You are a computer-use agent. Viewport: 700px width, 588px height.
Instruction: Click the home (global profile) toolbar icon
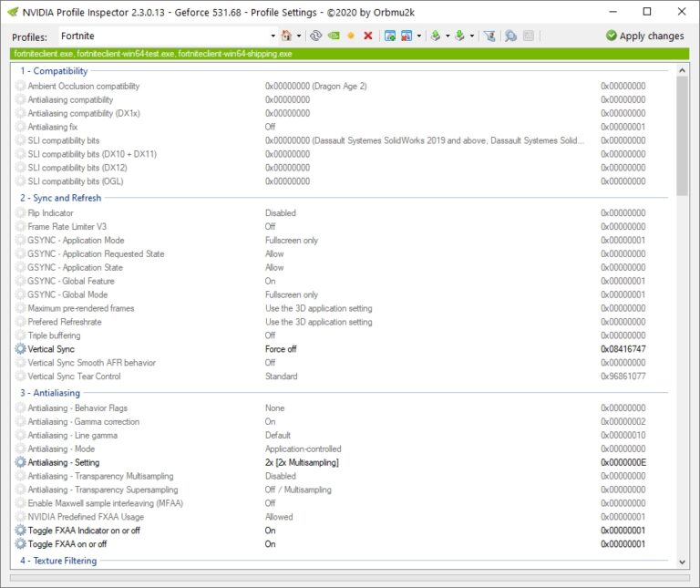point(286,36)
